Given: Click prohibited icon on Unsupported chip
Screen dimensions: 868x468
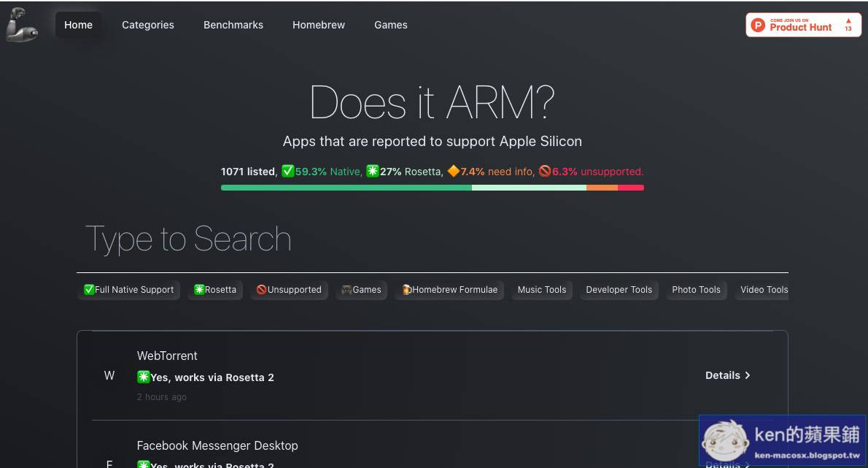Looking at the screenshot, I should pyautogui.click(x=261, y=290).
